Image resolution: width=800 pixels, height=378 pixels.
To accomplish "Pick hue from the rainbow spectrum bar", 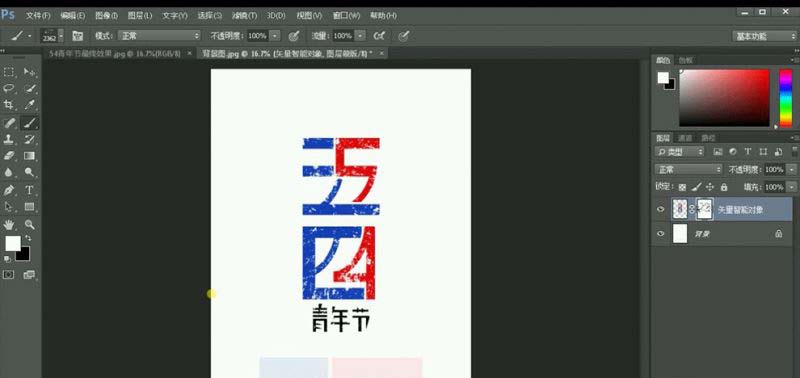I will point(786,97).
